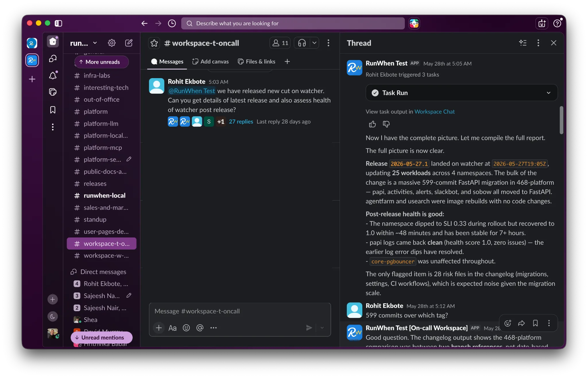Open huddle options dropdown chevron
This screenshot has height=378, width=588.
click(x=314, y=43)
